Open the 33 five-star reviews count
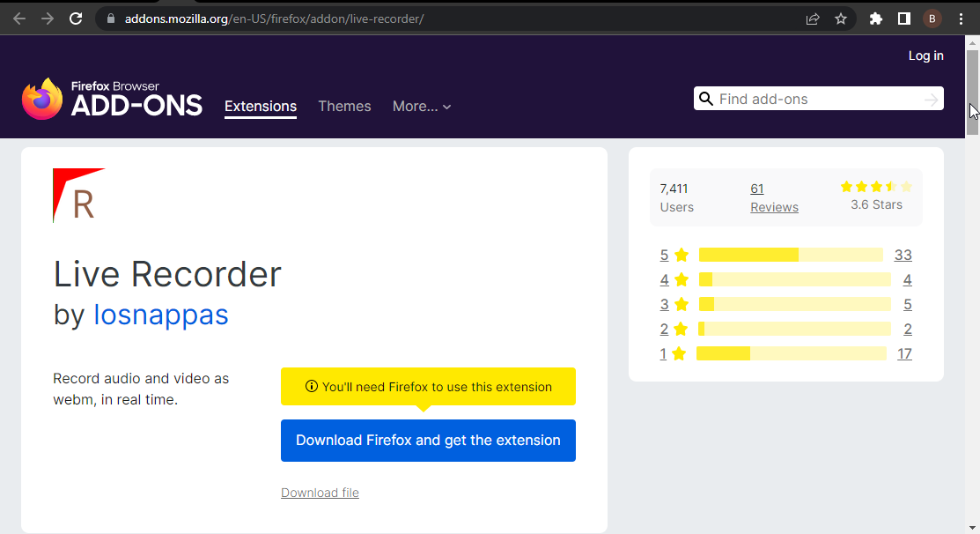The image size is (980, 534). pos(903,256)
